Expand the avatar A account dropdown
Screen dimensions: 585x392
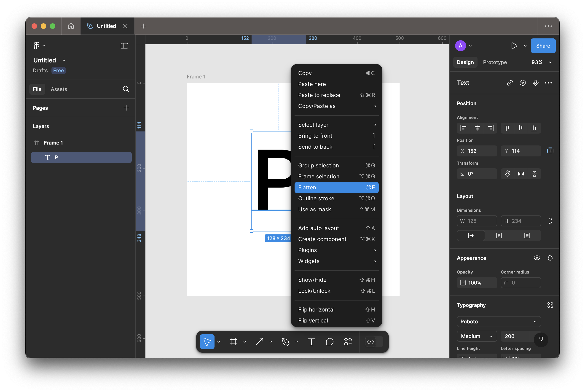pyautogui.click(x=470, y=46)
